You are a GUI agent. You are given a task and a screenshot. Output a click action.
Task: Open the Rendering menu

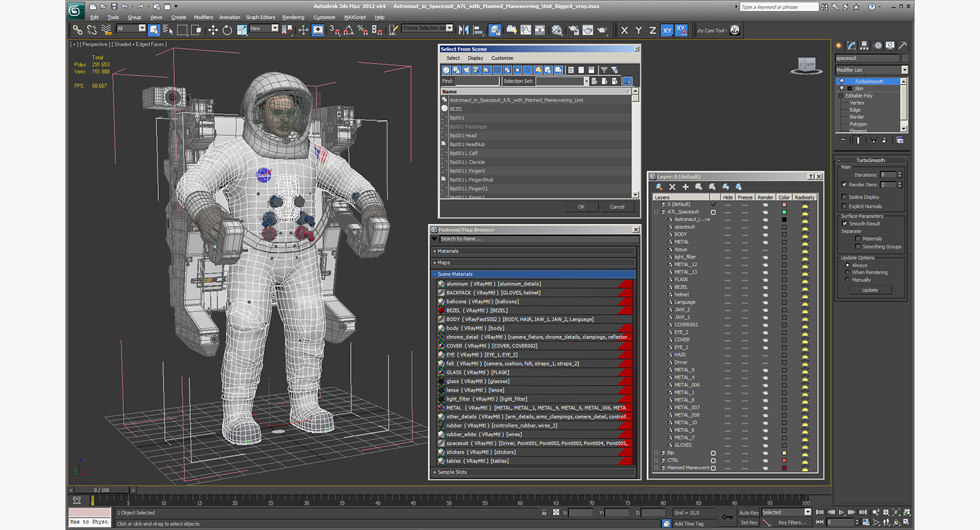(x=293, y=17)
